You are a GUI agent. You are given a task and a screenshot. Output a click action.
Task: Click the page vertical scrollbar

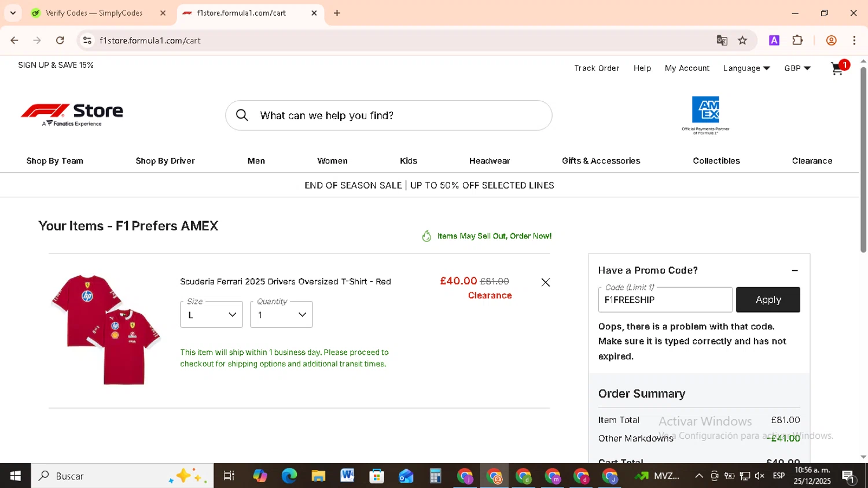[863, 159]
